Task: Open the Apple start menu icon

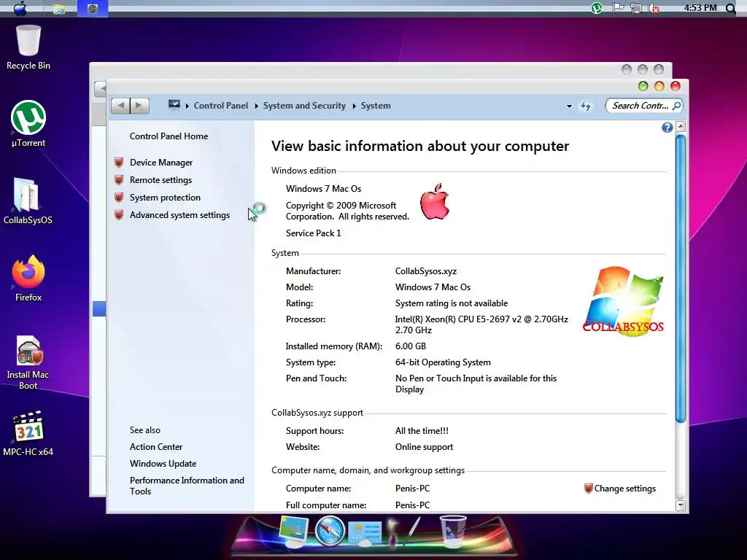Action: pyautogui.click(x=20, y=8)
